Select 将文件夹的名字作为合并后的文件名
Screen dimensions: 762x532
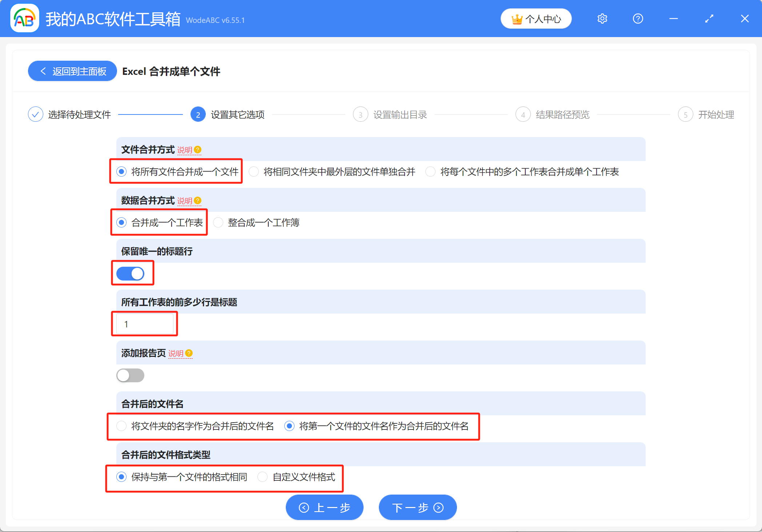(x=121, y=426)
